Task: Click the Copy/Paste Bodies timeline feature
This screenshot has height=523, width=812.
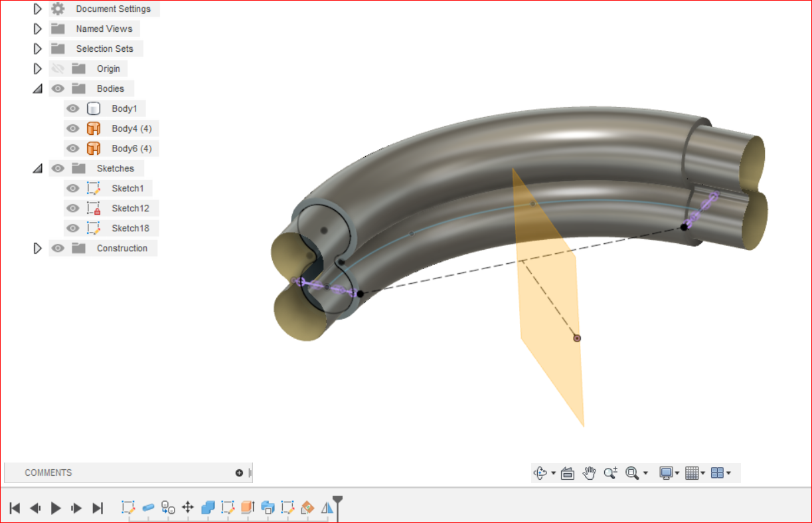Action: [168, 508]
